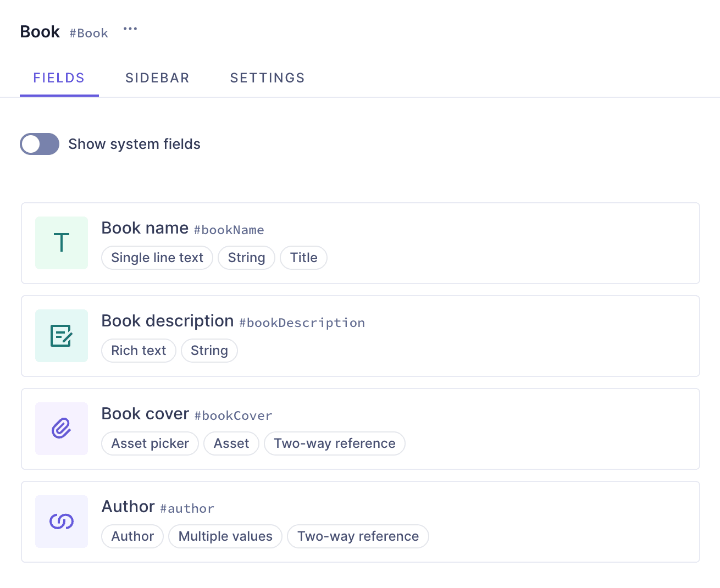Click the Rich text tag

139,351
